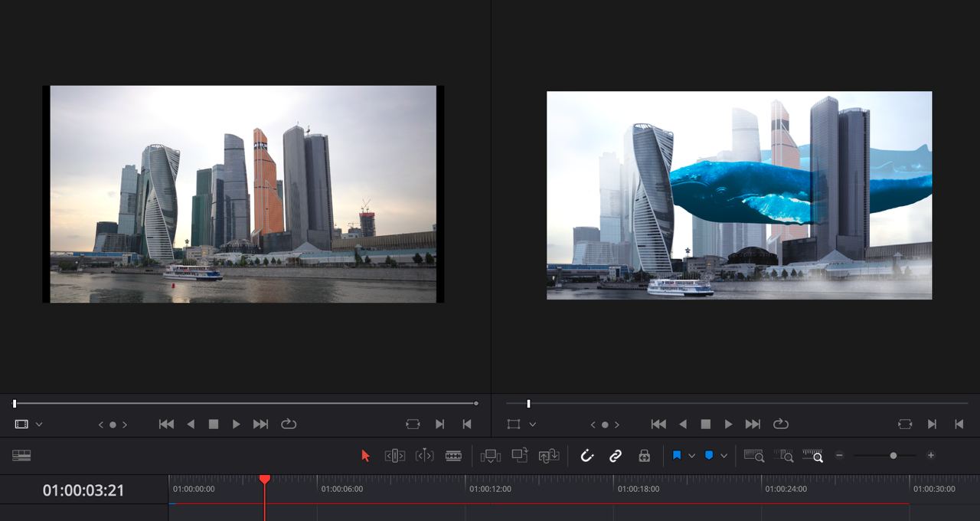
Task: Click the timeline zoom slider handle
Action: [893, 456]
